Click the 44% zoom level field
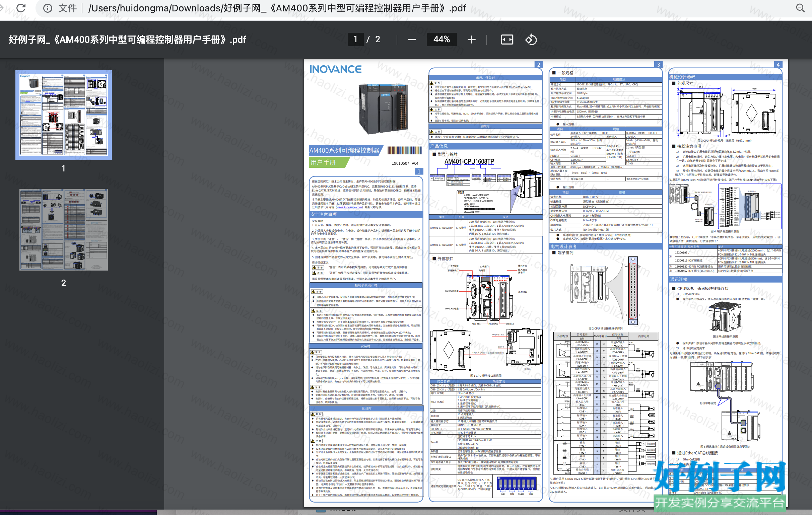Viewport: 812px width, 515px height. tap(442, 40)
